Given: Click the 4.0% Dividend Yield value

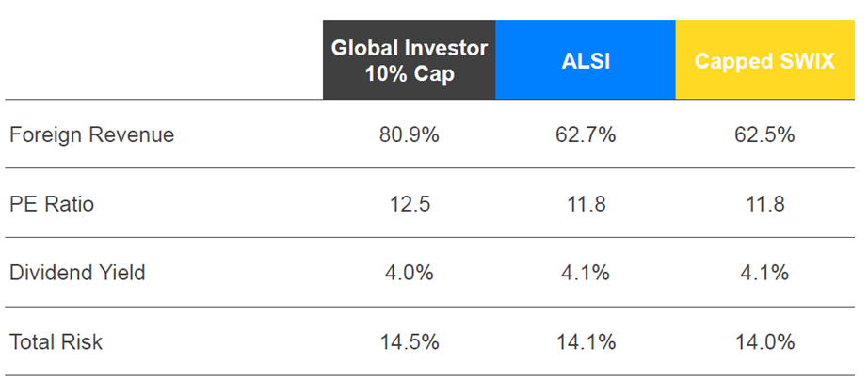Looking at the screenshot, I should pyautogui.click(x=409, y=273).
